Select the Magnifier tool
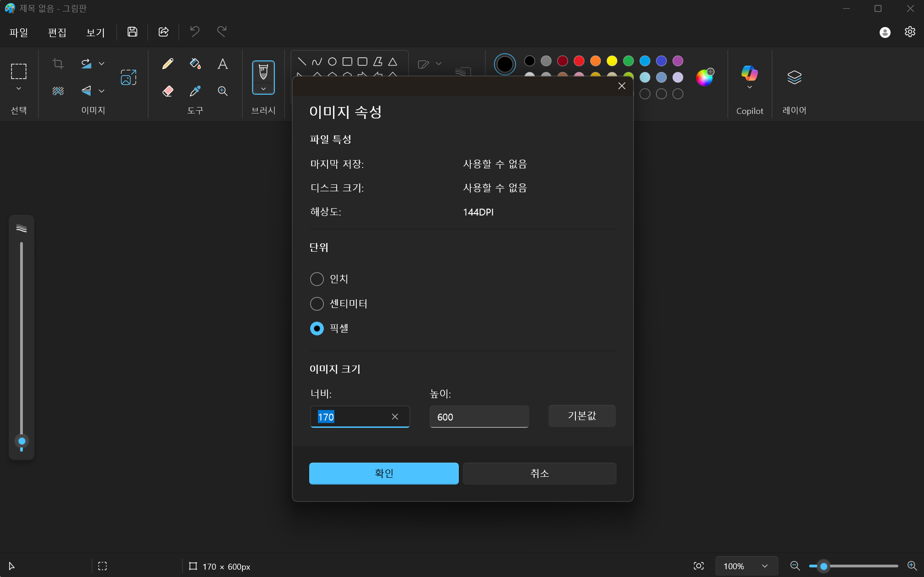 point(223,91)
